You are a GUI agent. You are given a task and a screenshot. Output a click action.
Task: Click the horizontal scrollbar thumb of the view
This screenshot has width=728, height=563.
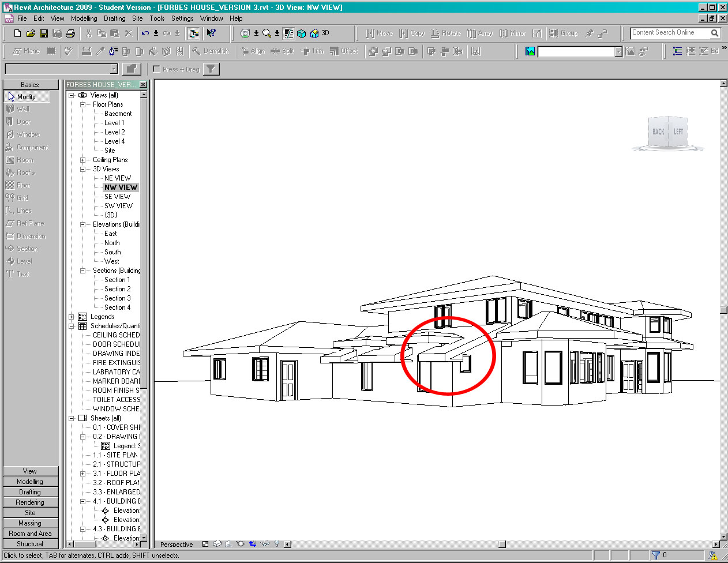(502, 544)
